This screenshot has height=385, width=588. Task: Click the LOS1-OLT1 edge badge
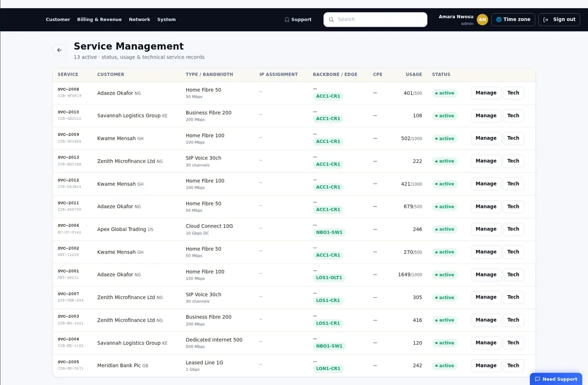pyautogui.click(x=329, y=278)
